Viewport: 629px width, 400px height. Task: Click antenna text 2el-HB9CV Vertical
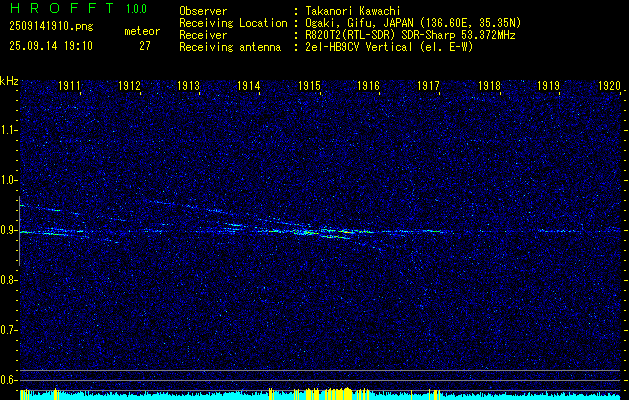point(359,47)
